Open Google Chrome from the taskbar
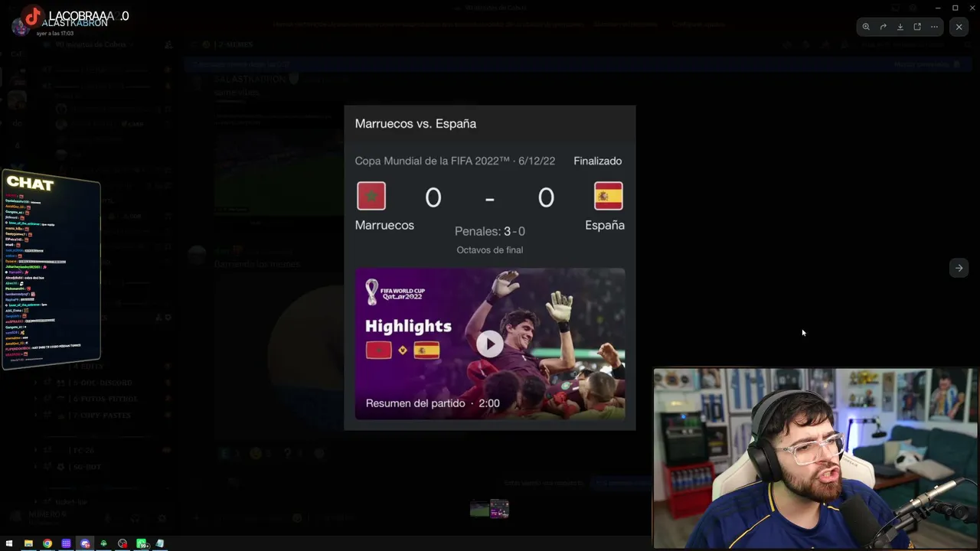This screenshot has height=551, width=980. (x=47, y=543)
